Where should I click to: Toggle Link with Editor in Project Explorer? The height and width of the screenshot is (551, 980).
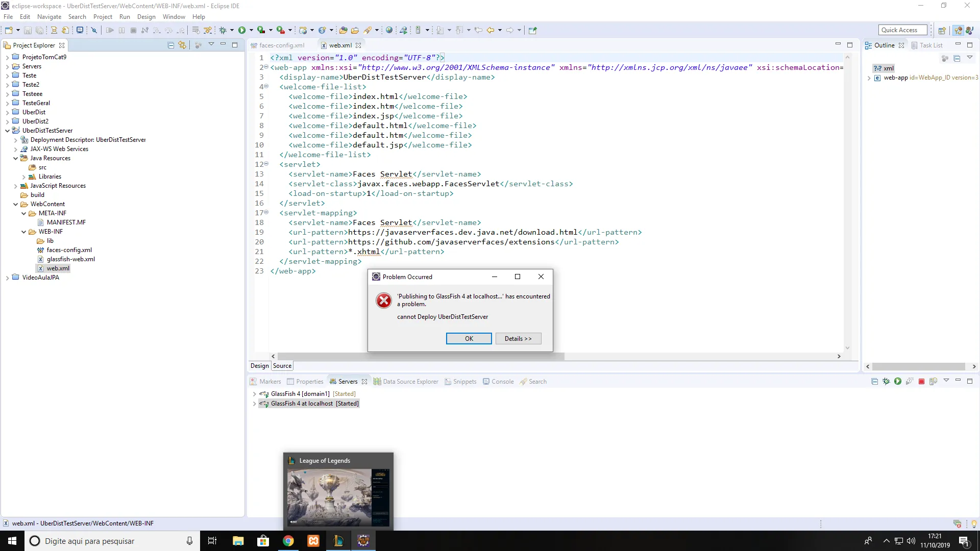click(182, 45)
